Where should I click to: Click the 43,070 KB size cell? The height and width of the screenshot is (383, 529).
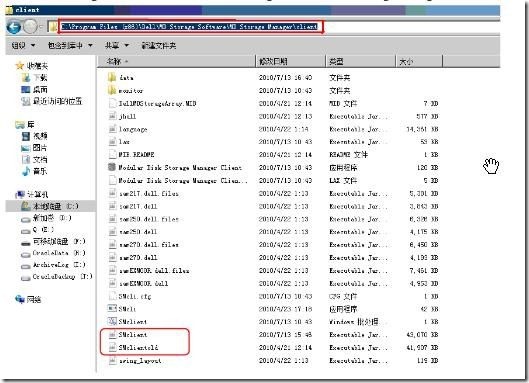(422, 335)
